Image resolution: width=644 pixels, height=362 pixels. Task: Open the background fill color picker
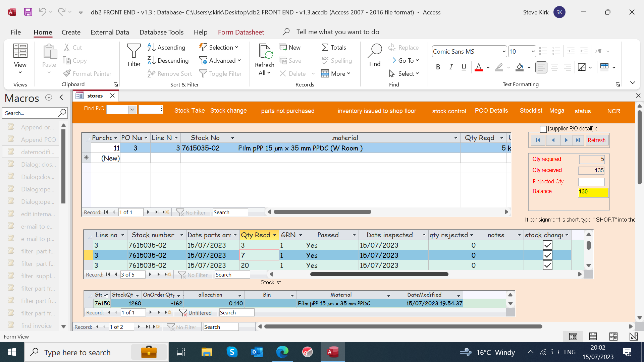[x=529, y=67]
